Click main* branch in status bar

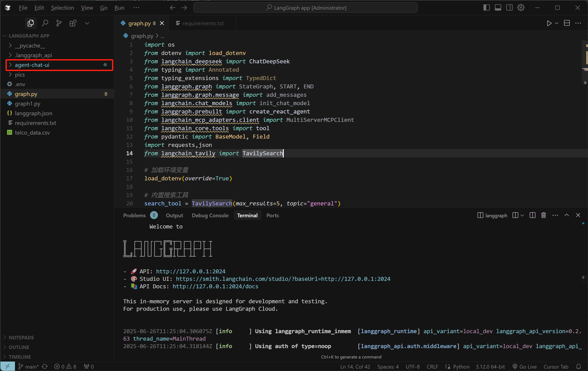pos(28,366)
